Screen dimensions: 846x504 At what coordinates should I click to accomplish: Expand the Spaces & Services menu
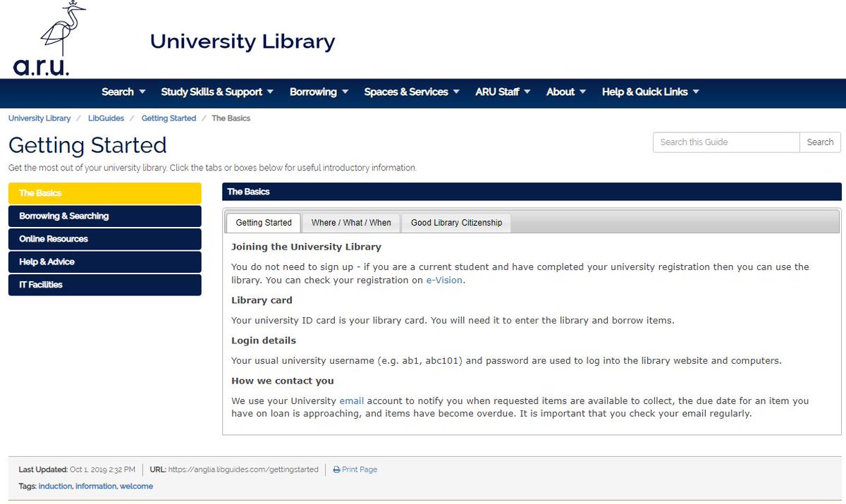(412, 92)
